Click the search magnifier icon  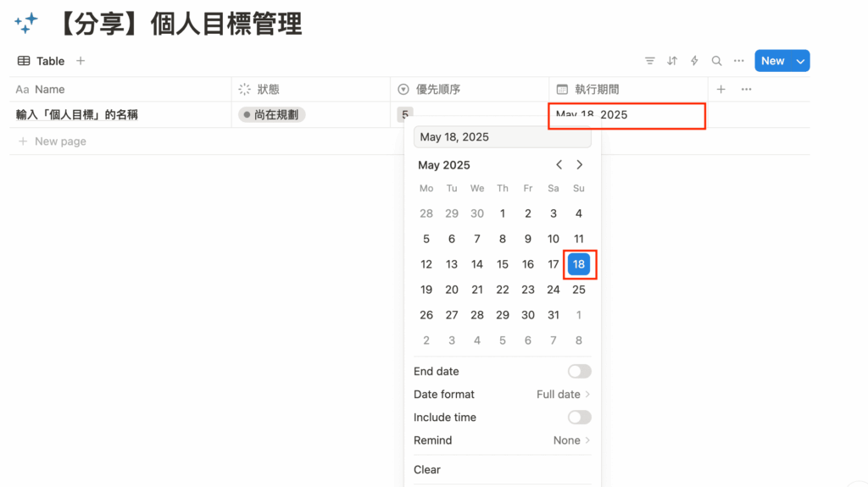click(x=716, y=61)
